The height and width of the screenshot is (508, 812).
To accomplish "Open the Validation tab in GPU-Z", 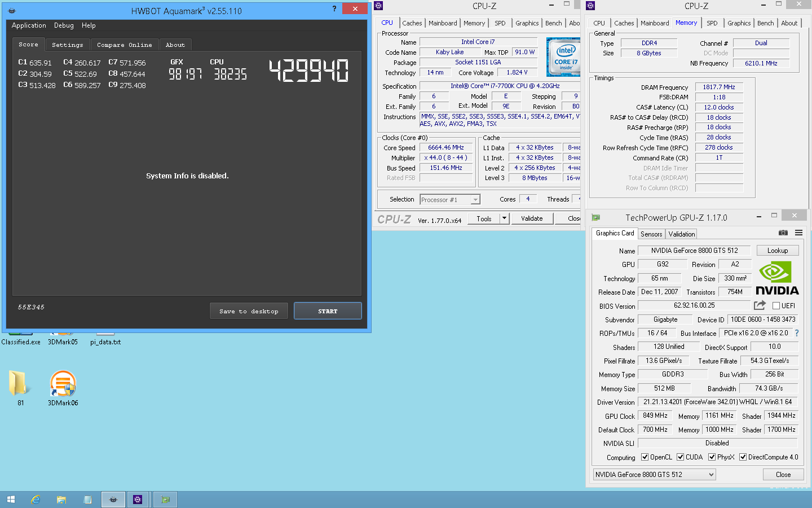I will pos(682,234).
